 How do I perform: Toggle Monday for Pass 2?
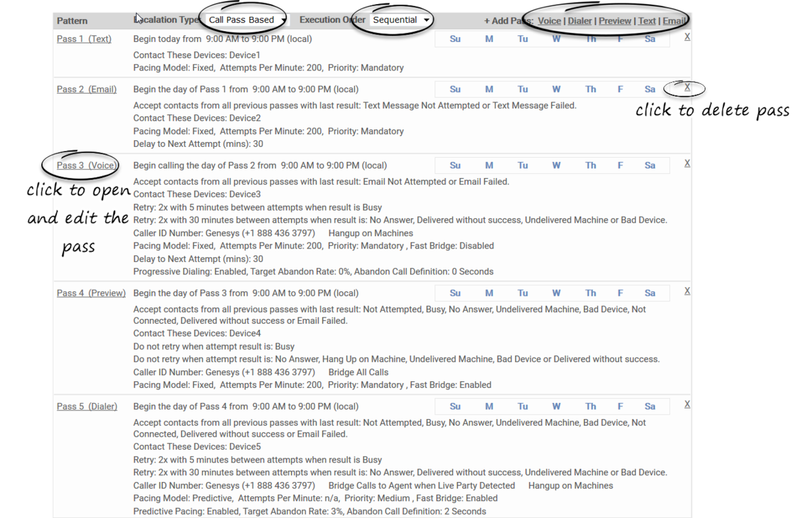489,89
